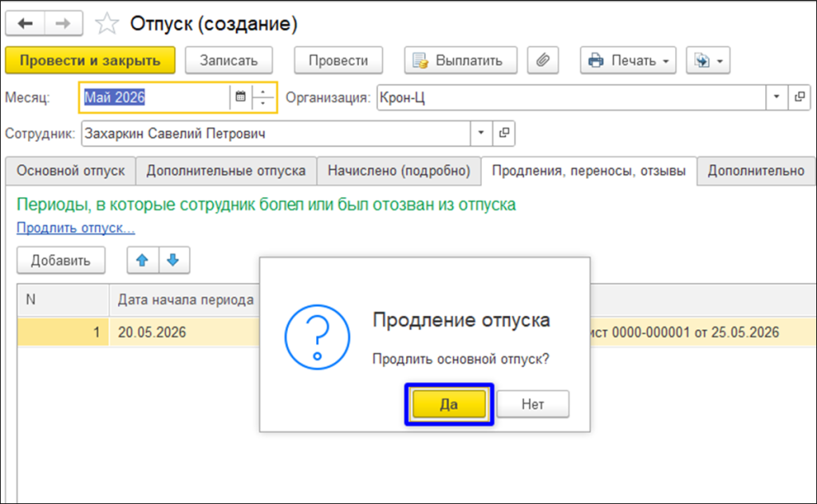Click into the Организация field Крон-Ц
The image size is (817, 504).
click(x=571, y=97)
